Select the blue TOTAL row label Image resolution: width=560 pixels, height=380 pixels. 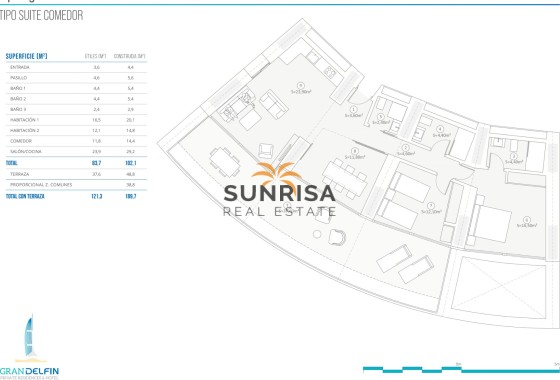click(11, 163)
